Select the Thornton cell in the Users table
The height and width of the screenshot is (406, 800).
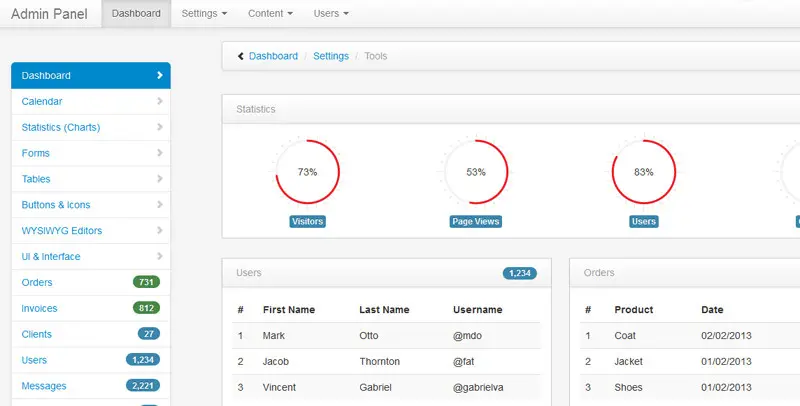click(380, 362)
